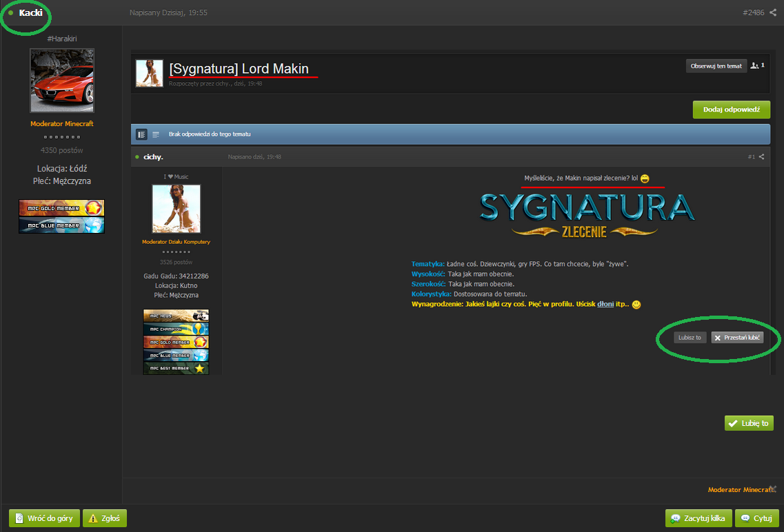This screenshot has height=532, width=784.
Task: Click Zacytuj kilka multiquote button
Action: click(x=698, y=518)
